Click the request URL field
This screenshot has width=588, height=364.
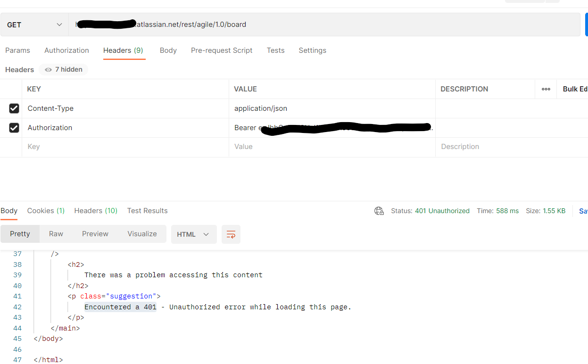tap(324, 25)
